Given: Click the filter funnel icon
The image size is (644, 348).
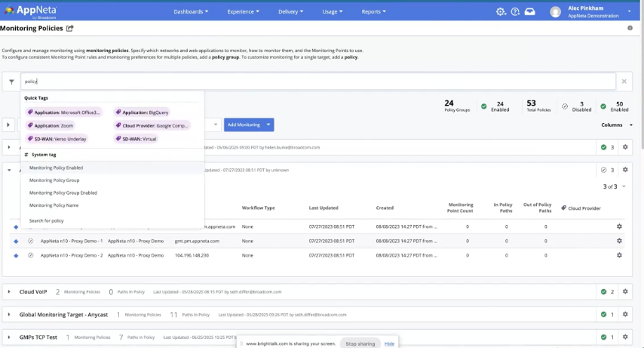Looking at the screenshot, I should (x=11, y=82).
